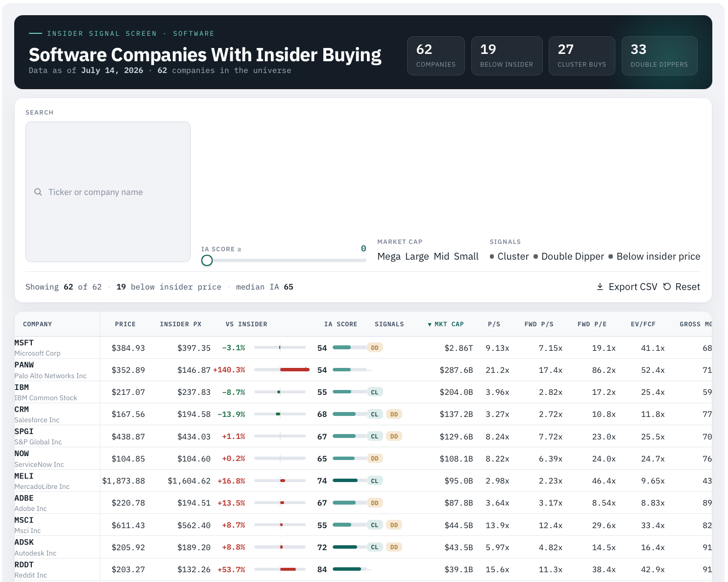Sort by the Price column header
Viewport: 728px width, 582px height.
[125, 324]
